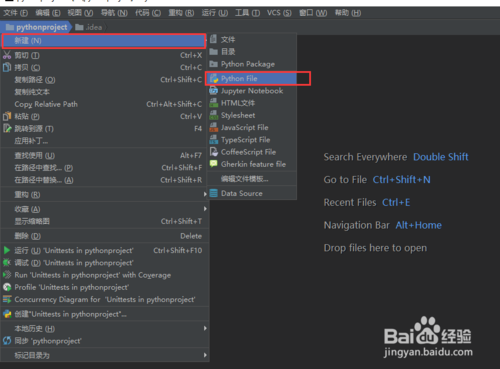Screen dimensions: 500x369
Task: Click Drop files here to open text
Action: [x=375, y=248]
